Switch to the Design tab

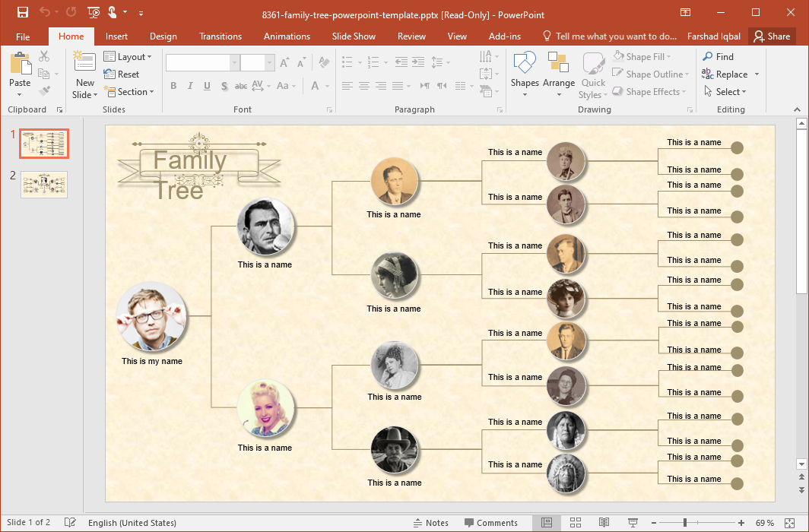tap(163, 36)
